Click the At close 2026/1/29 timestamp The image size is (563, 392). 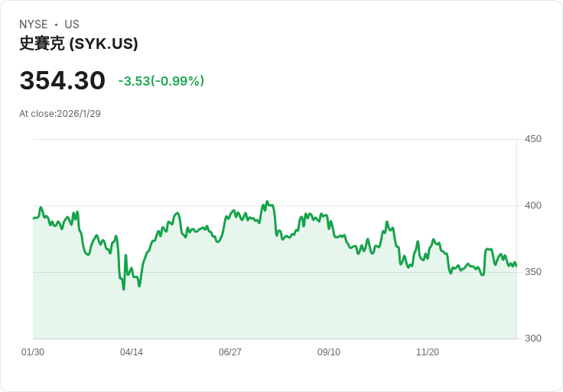point(60,114)
